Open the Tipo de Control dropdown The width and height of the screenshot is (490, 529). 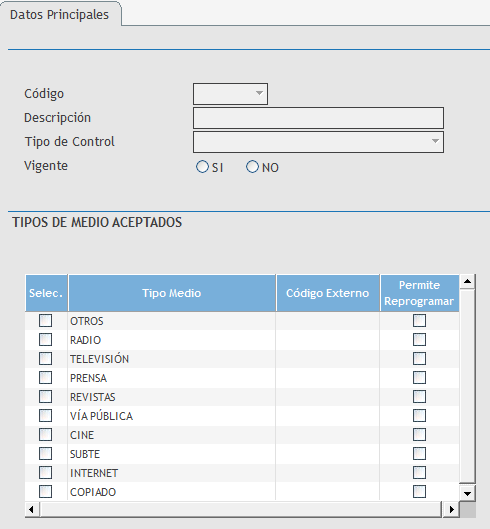pos(318,142)
